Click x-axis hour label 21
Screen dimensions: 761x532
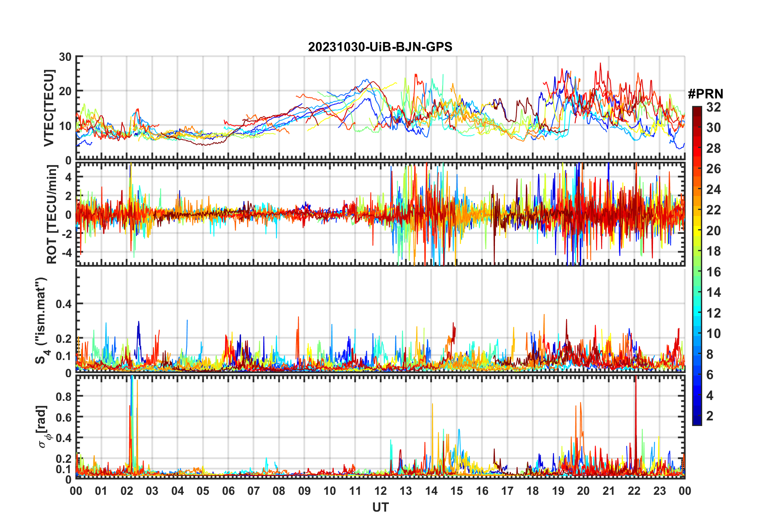609,491
